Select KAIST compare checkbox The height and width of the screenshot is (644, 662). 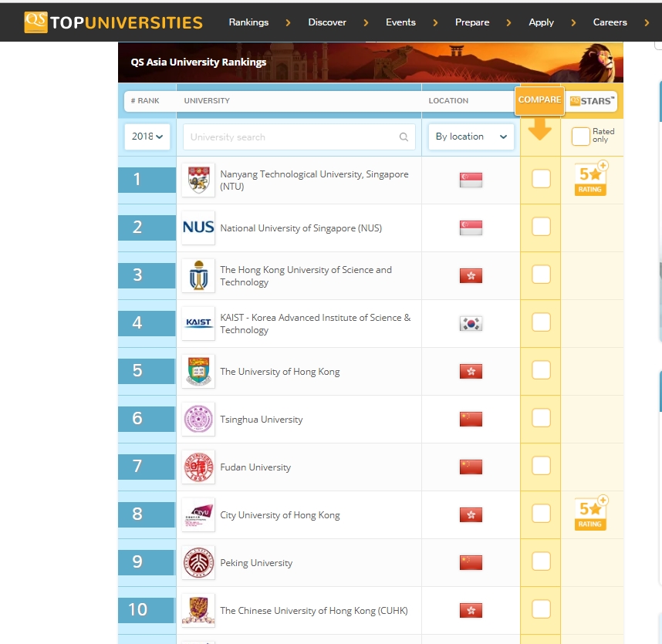point(541,322)
